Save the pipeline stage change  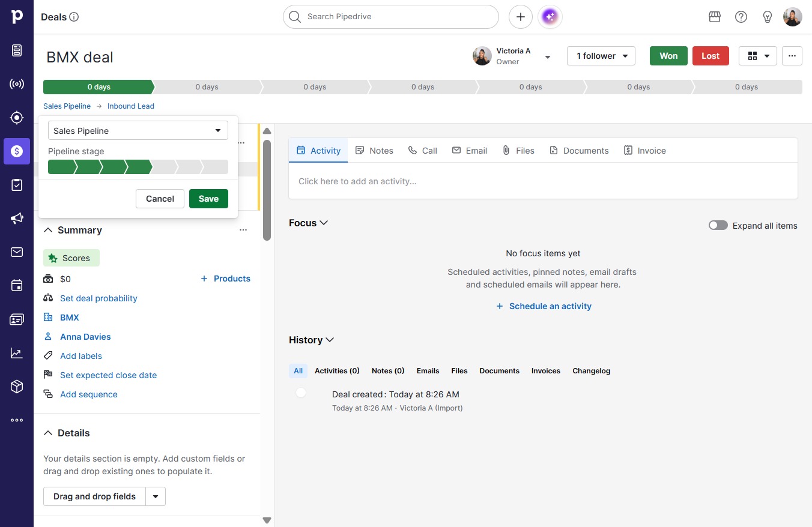tap(208, 199)
